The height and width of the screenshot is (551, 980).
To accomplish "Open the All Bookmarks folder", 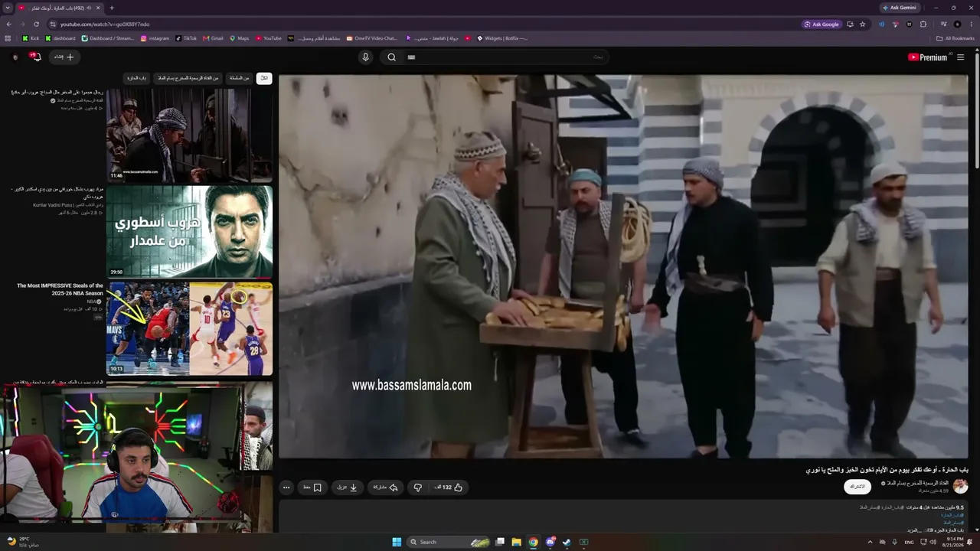I will coord(955,38).
